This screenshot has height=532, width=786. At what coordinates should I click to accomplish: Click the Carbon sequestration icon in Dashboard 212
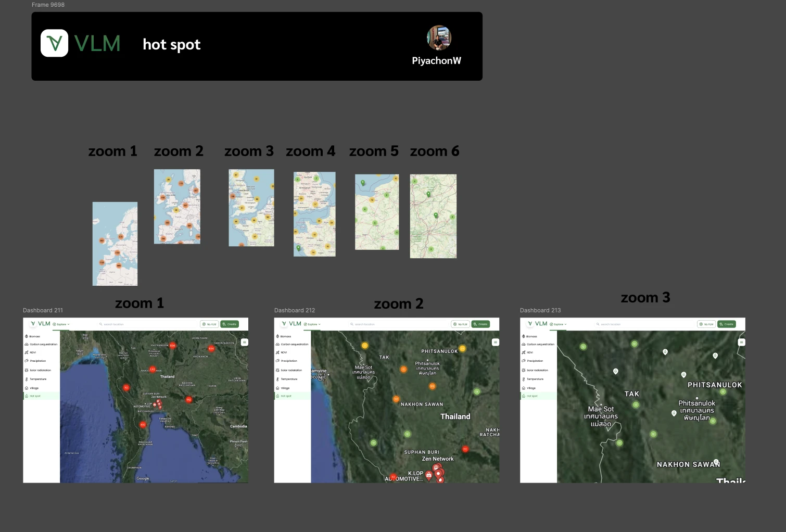pyautogui.click(x=277, y=344)
